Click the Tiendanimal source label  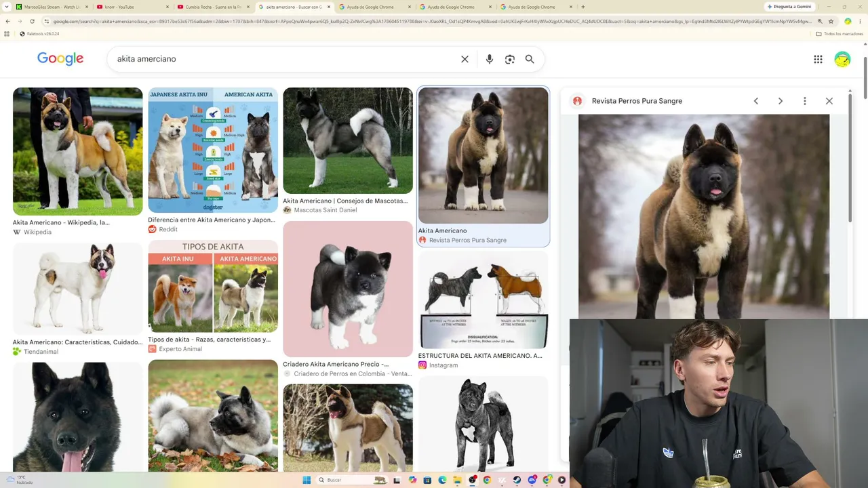(x=41, y=352)
